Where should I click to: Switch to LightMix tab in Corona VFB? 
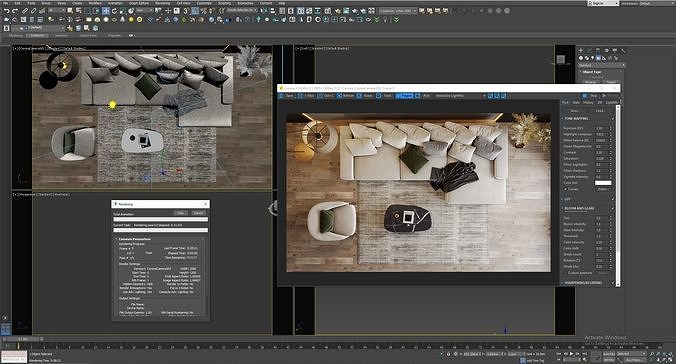tap(612, 103)
